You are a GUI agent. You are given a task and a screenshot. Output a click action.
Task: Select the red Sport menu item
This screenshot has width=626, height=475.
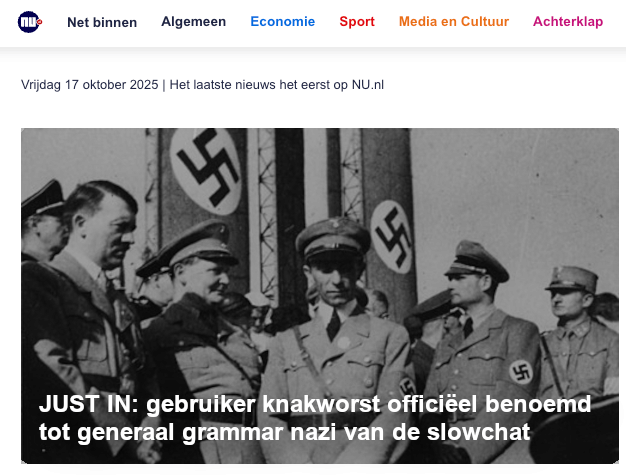click(x=357, y=22)
